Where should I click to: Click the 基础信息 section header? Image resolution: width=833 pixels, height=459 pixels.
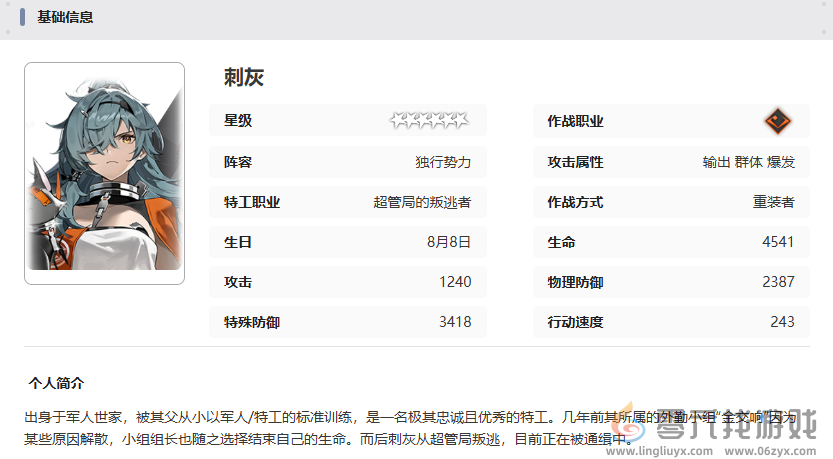66,17
